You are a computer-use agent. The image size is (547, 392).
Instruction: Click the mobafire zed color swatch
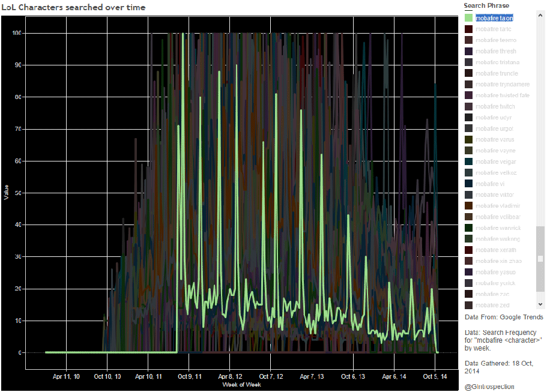coord(468,305)
